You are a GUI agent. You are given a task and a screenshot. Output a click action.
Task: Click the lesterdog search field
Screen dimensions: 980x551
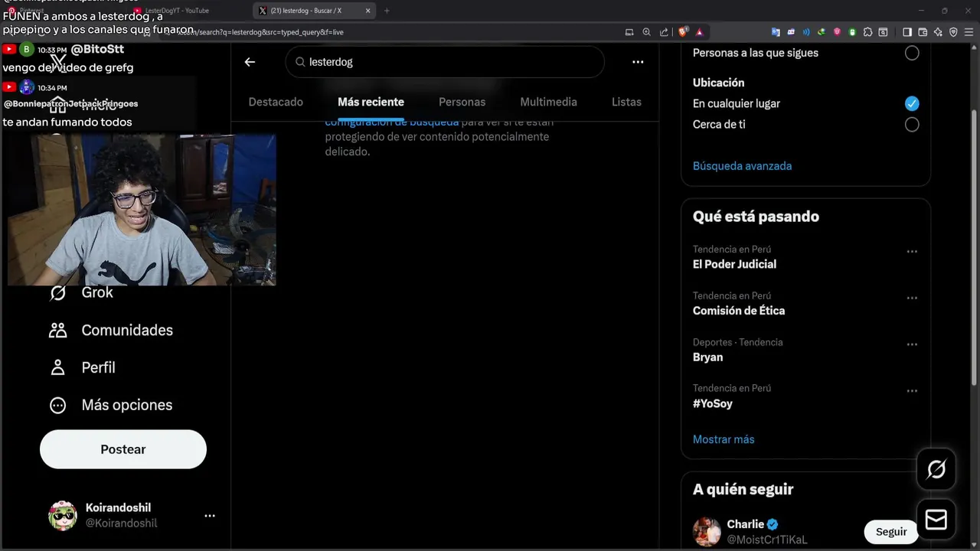pyautogui.click(x=445, y=62)
